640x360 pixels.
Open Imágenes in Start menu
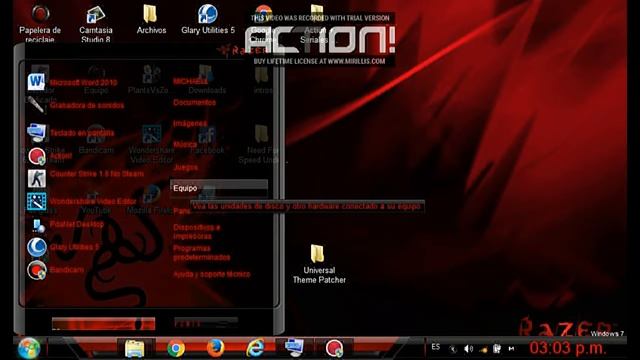point(190,123)
